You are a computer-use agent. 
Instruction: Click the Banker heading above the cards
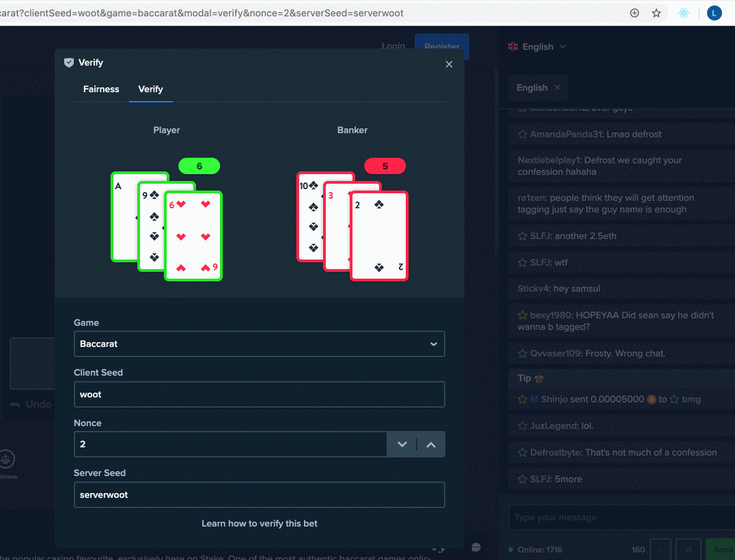pos(352,130)
